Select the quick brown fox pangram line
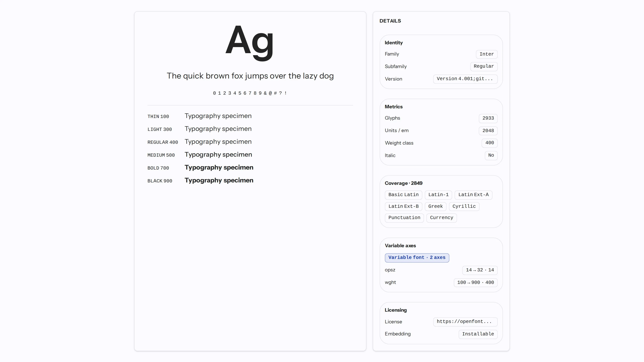Image resolution: width=644 pixels, height=362 pixels. point(250,76)
